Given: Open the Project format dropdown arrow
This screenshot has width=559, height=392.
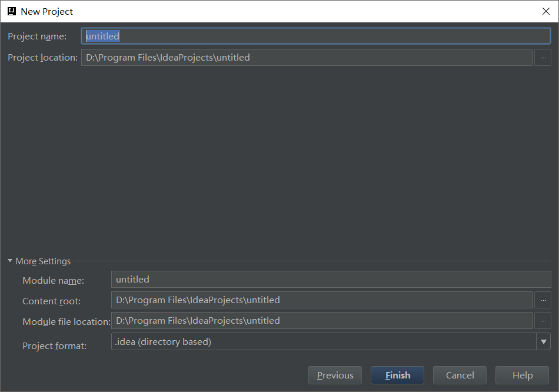Looking at the screenshot, I should click(543, 341).
